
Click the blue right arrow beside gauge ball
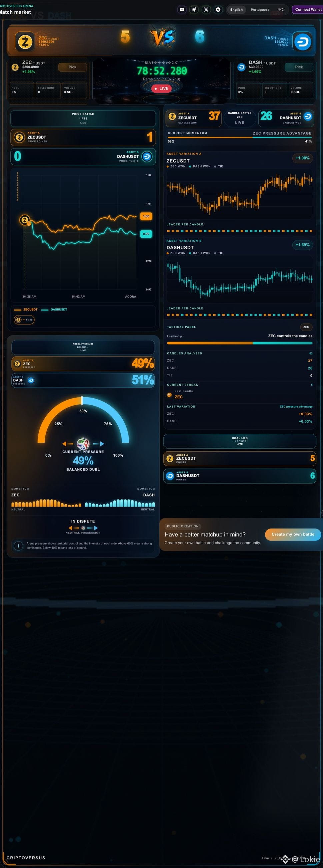point(99,444)
